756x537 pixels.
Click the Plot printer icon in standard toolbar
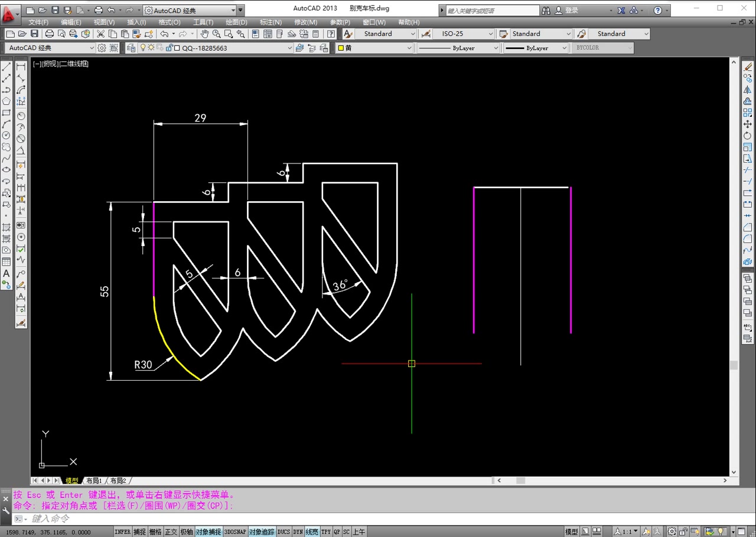[50, 34]
